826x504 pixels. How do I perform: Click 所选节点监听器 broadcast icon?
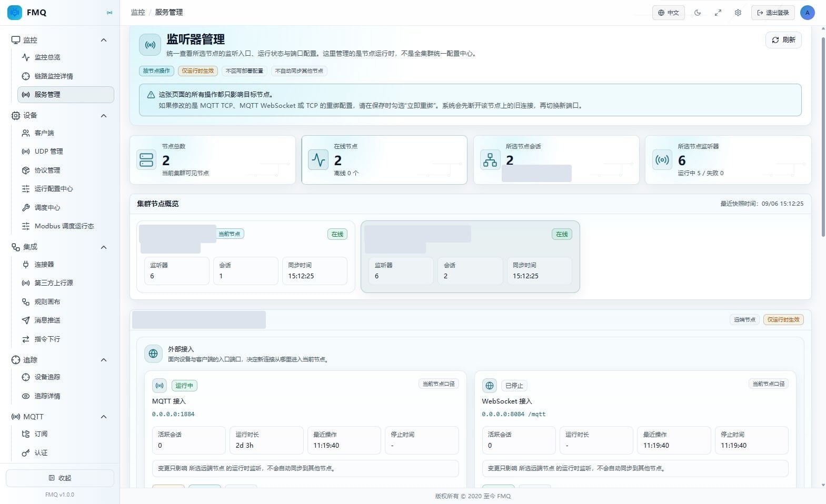click(x=662, y=160)
